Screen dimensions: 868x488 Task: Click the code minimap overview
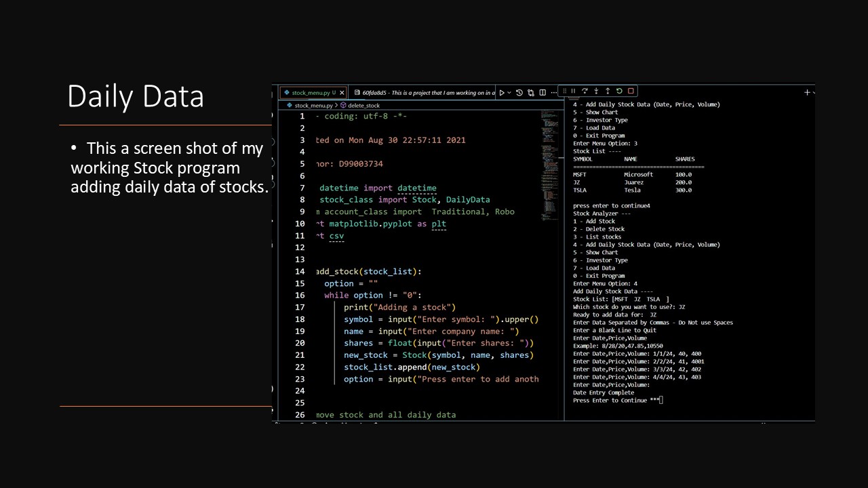(550, 166)
